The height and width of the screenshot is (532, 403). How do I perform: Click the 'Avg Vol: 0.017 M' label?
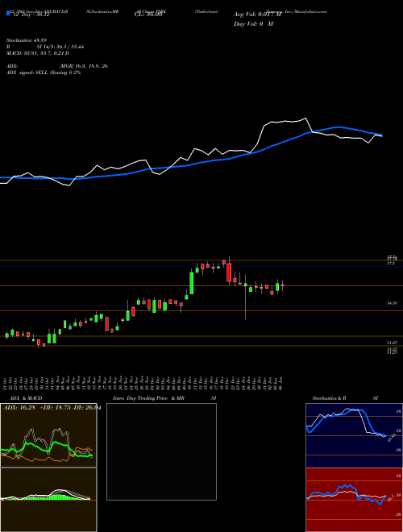click(x=257, y=15)
